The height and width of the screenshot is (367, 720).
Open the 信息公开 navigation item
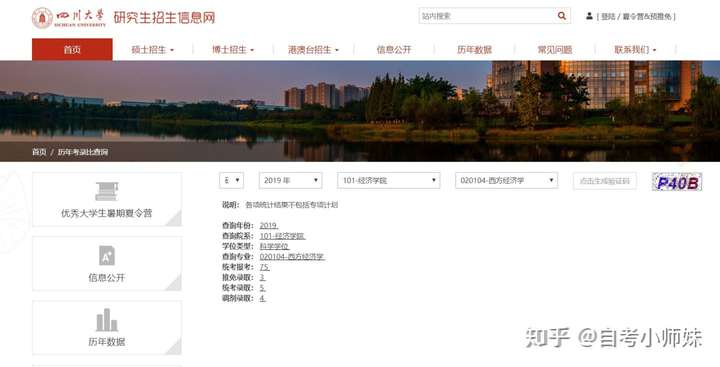click(394, 50)
